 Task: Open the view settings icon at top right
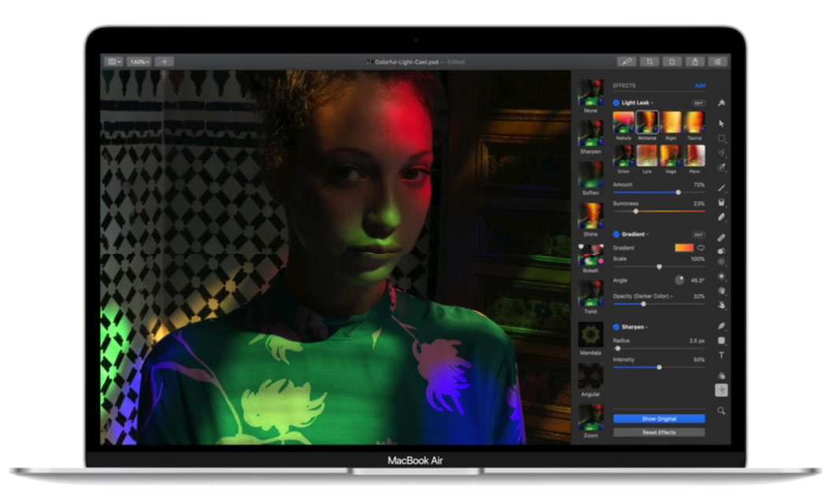coord(718,61)
